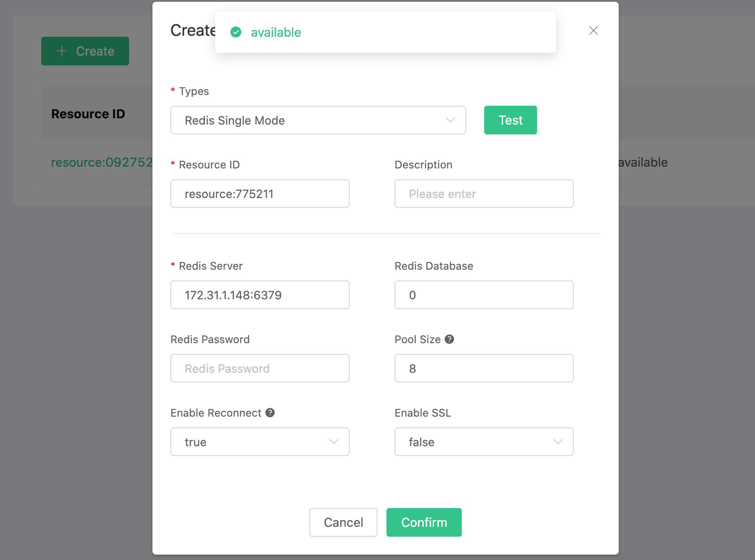Image resolution: width=755 pixels, height=560 pixels.
Task: Click the available notification message
Action: (276, 32)
